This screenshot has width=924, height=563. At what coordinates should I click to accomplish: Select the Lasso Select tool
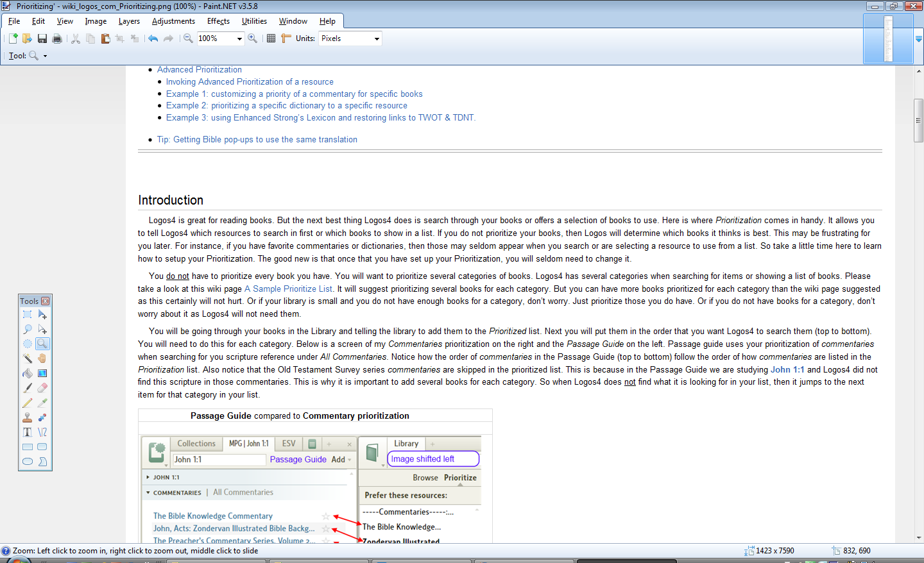click(28, 329)
